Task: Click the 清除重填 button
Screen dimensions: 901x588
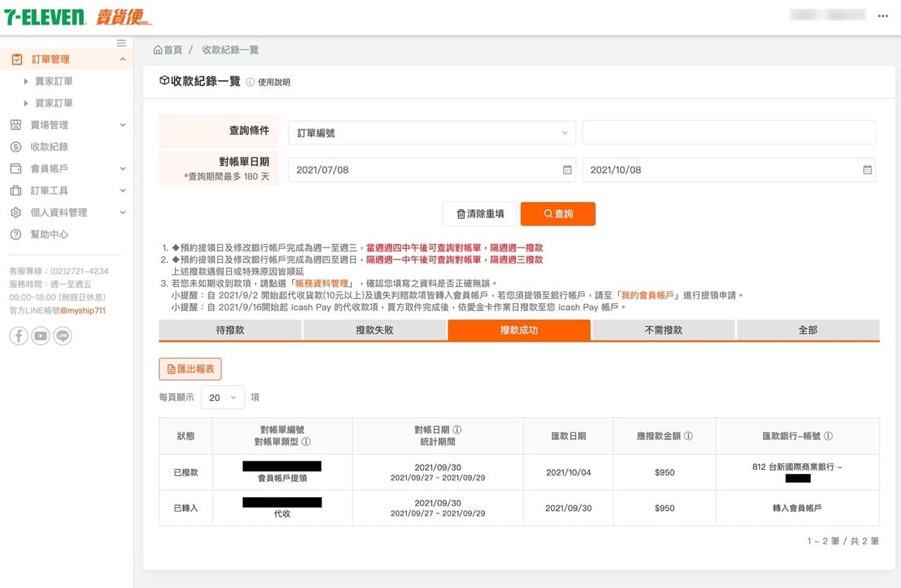Action: pos(480,214)
